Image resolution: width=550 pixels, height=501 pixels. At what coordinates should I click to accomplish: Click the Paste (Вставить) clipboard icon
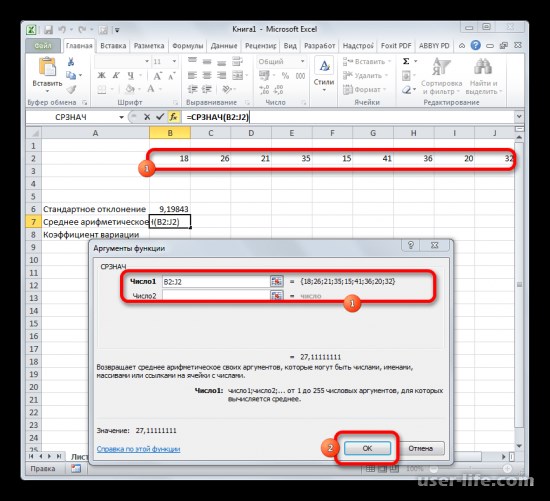(47, 66)
